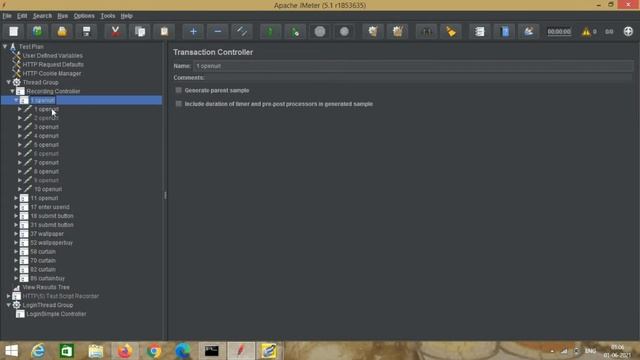Viewport: 640px width, 360px height.
Task: Expand the 3 openurl sampler arrow
Action: 20,127
